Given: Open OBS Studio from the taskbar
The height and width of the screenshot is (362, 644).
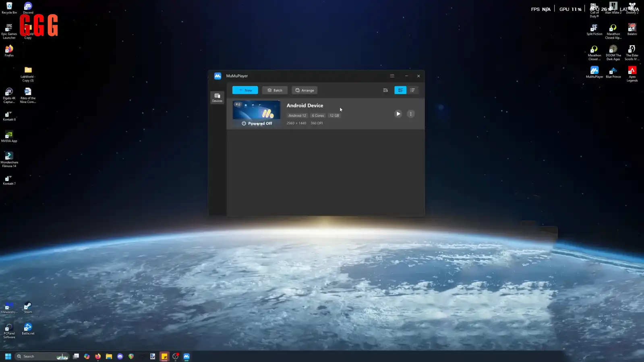Looking at the screenshot, I should 176,356.
